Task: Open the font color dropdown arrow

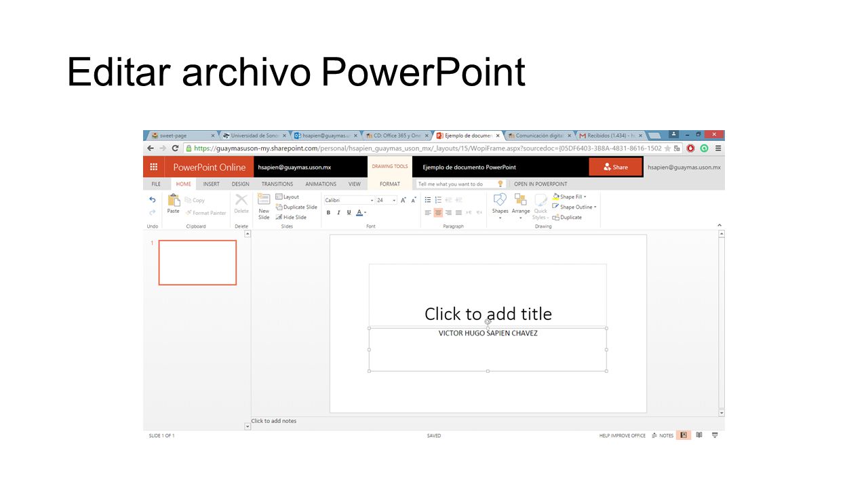Action: point(366,212)
